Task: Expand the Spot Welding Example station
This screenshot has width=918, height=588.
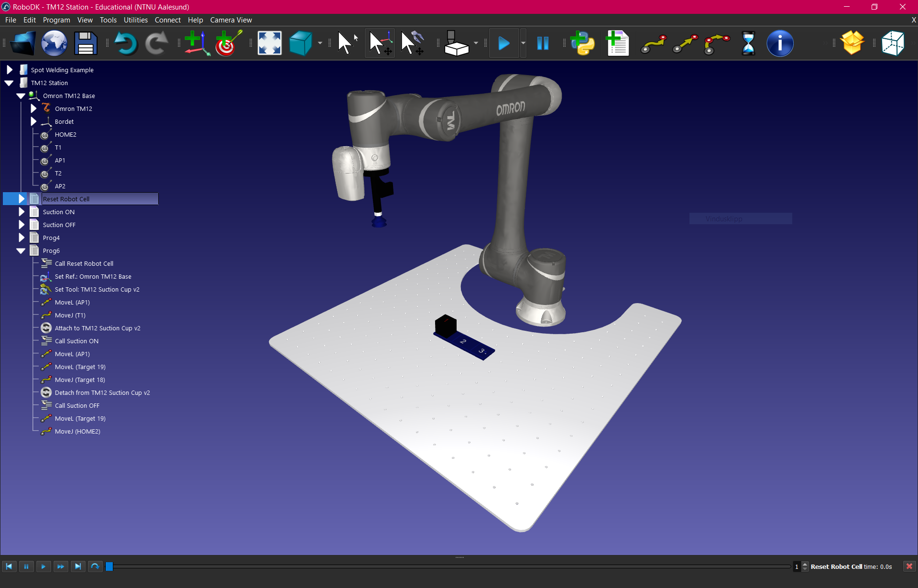Action: (9, 70)
